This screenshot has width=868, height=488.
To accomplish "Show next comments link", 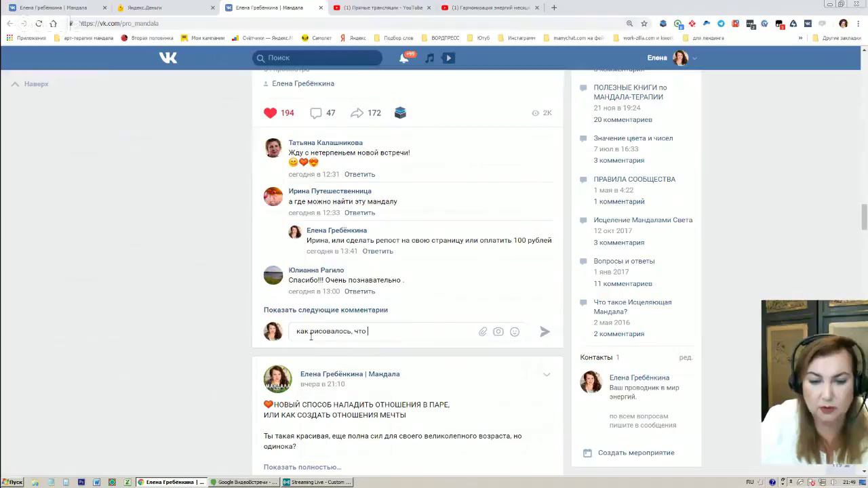I will [325, 310].
